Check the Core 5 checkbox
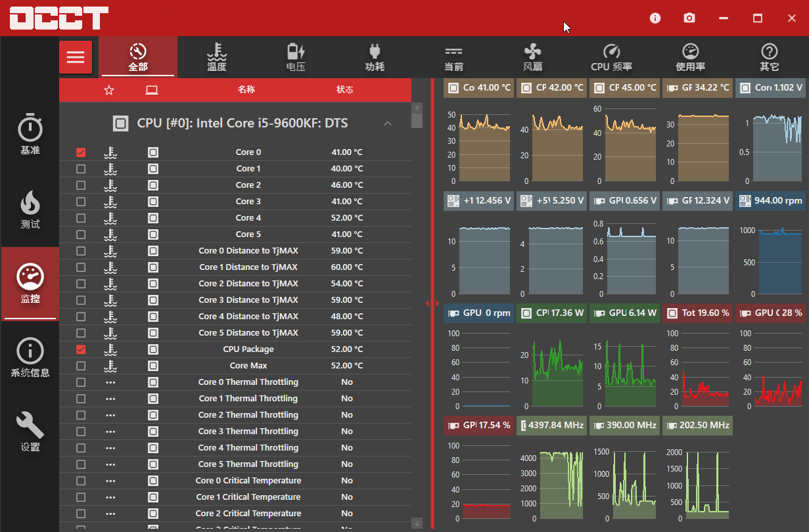The image size is (809, 532). coord(81,234)
